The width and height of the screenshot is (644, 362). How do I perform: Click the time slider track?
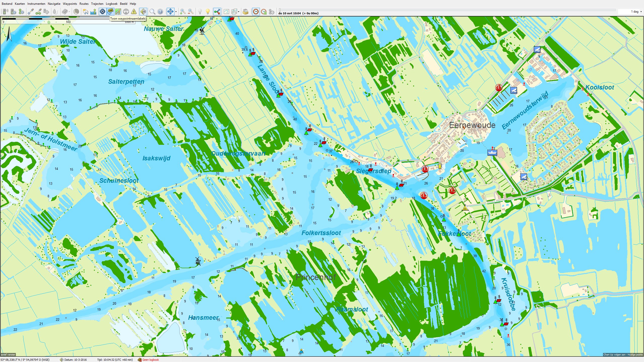point(448,10)
